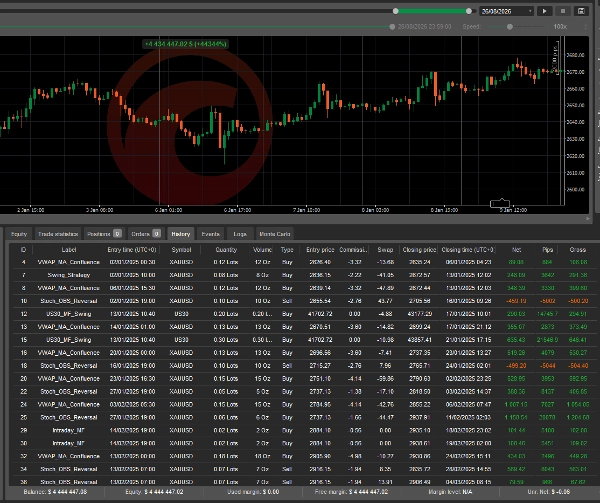
Task: Open the Trade statistics tab
Action: (x=58, y=234)
